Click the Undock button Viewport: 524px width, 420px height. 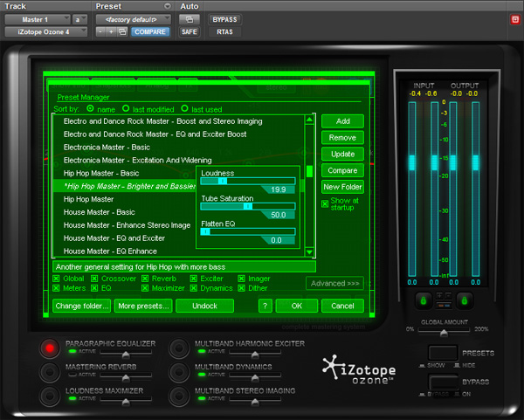coord(204,306)
